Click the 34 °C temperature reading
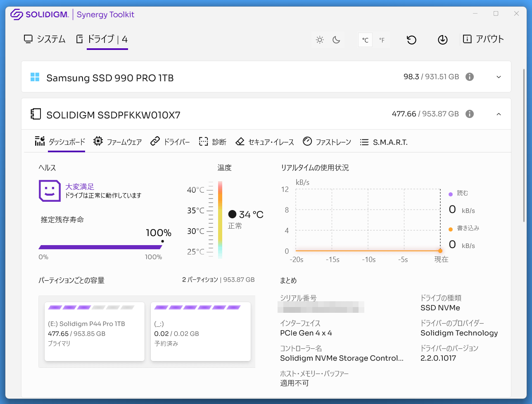This screenshot has width=532, height=404. tap(251, 215)
